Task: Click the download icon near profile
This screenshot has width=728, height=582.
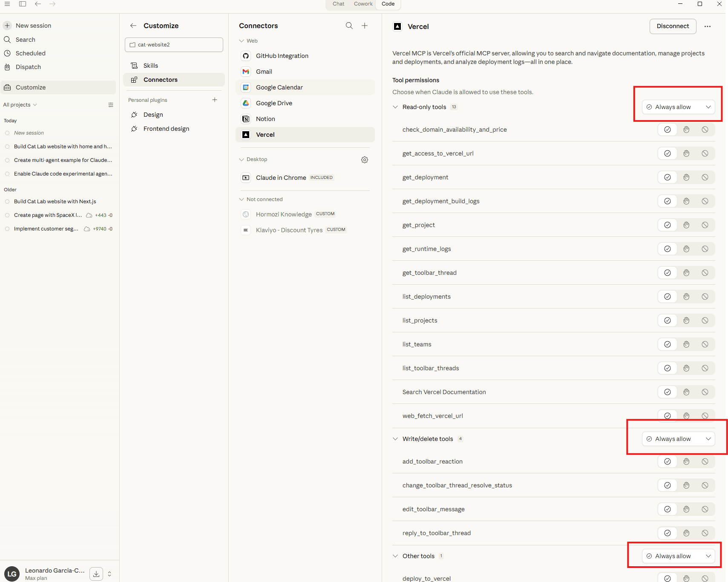Action: click(x=96, y=574)
